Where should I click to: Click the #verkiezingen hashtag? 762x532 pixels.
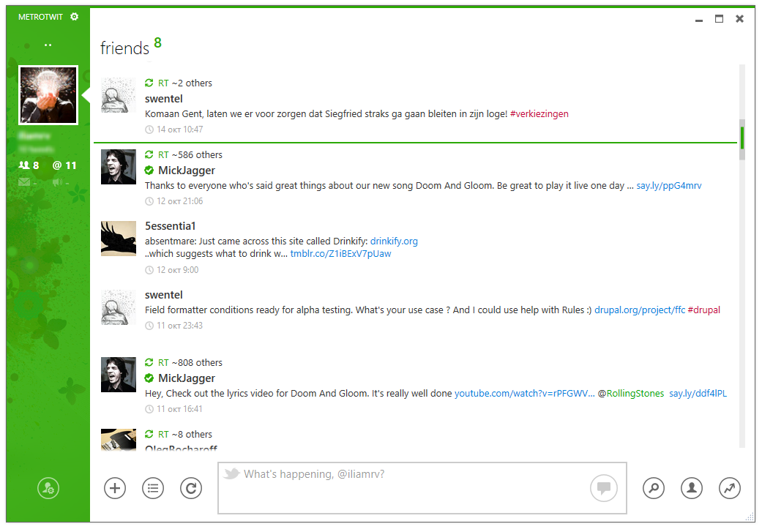[x=539, y=114]
